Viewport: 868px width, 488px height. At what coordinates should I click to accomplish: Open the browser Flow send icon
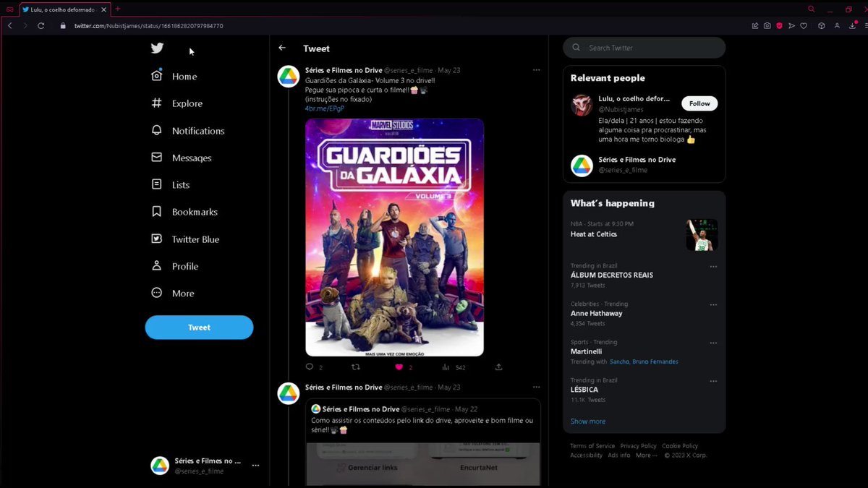(x=791, y=25)
